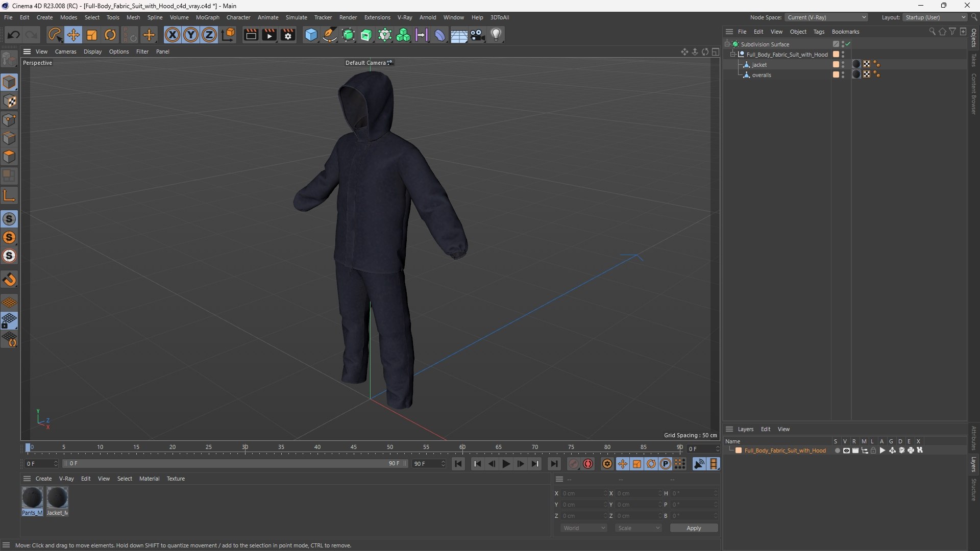Toggle Z axis lock
This screenshot has height=551, width=980.
209,35
